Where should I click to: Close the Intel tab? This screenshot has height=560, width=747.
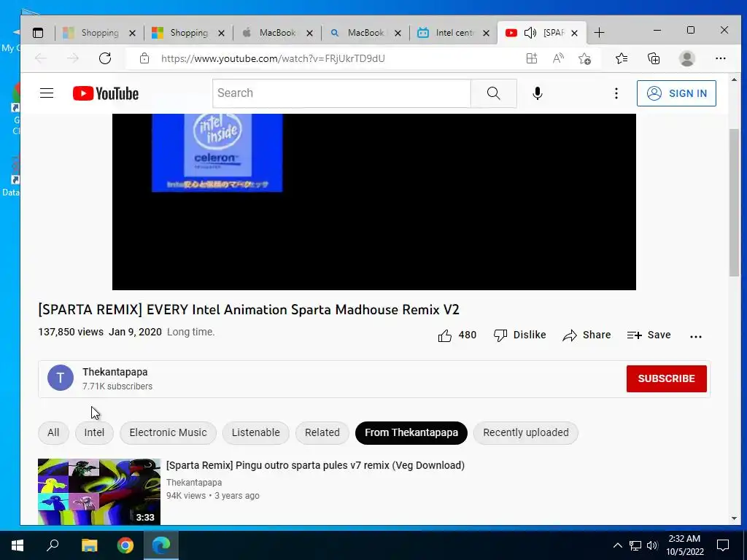pyautogui.click(x=486, y=34)
